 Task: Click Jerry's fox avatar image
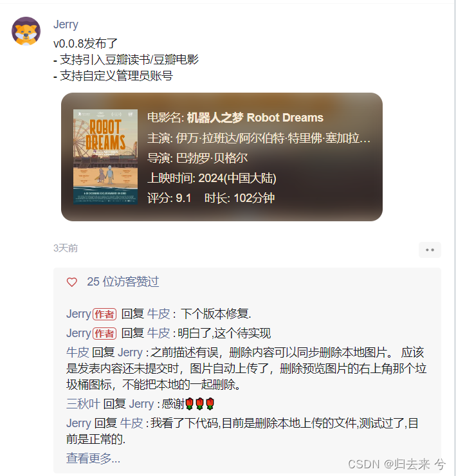pyautogui.click(x=26, y=32)
